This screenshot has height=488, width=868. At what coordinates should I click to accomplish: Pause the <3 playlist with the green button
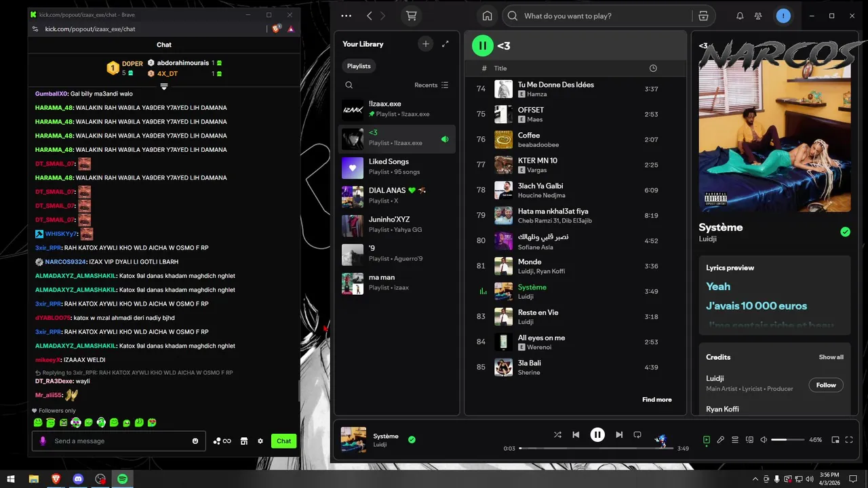[x=483, y=46]
